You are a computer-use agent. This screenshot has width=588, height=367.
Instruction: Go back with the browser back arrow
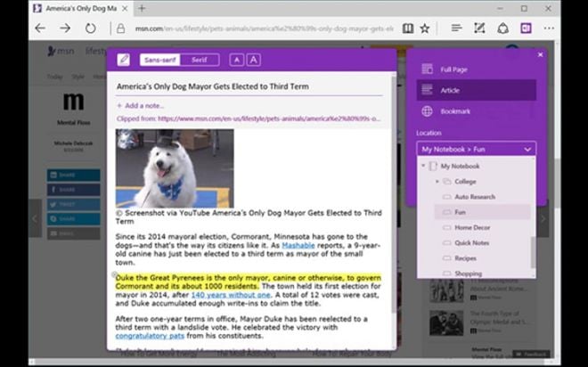(x=40, y=29)
